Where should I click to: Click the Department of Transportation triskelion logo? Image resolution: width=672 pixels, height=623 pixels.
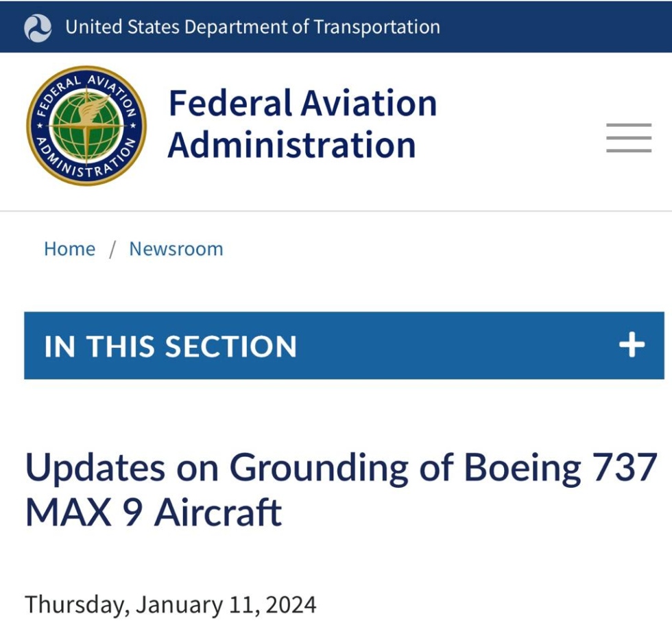[38, 28]
